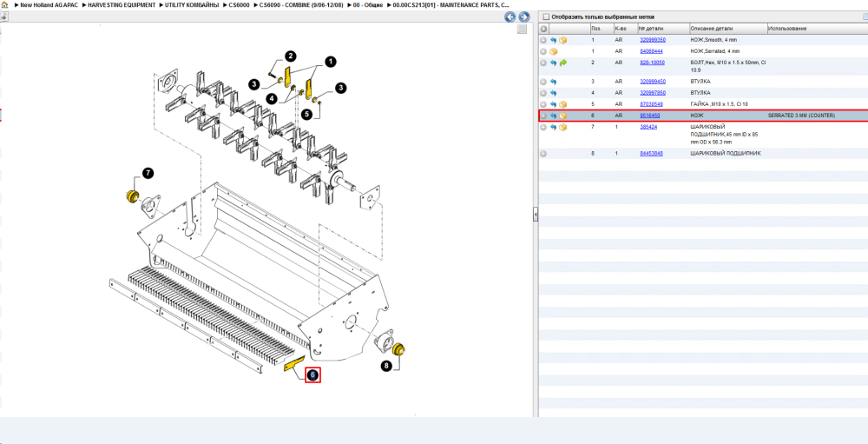Click blue arrow icon for part 9516450
Screen dimensions: 868x444
(553, 116)
